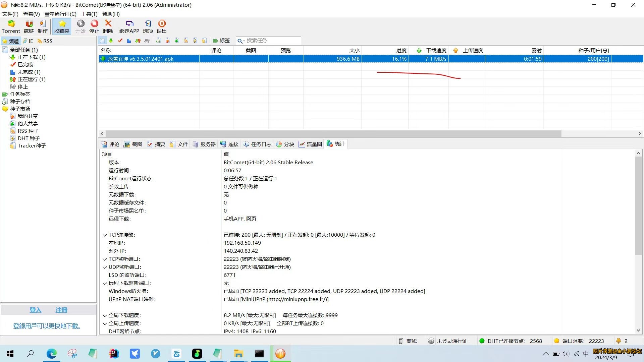
Task: Open the 工具(T) menu
Action: (x=89, y=14)
